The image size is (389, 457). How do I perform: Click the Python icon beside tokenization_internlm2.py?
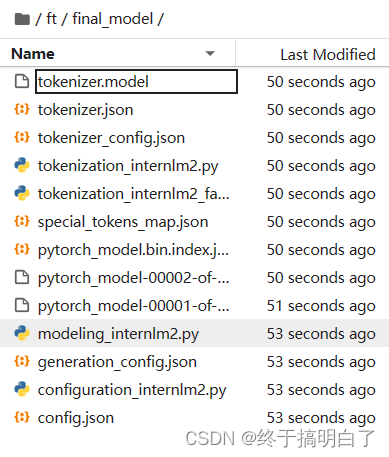pyautogui.click(x=22, y=165)
